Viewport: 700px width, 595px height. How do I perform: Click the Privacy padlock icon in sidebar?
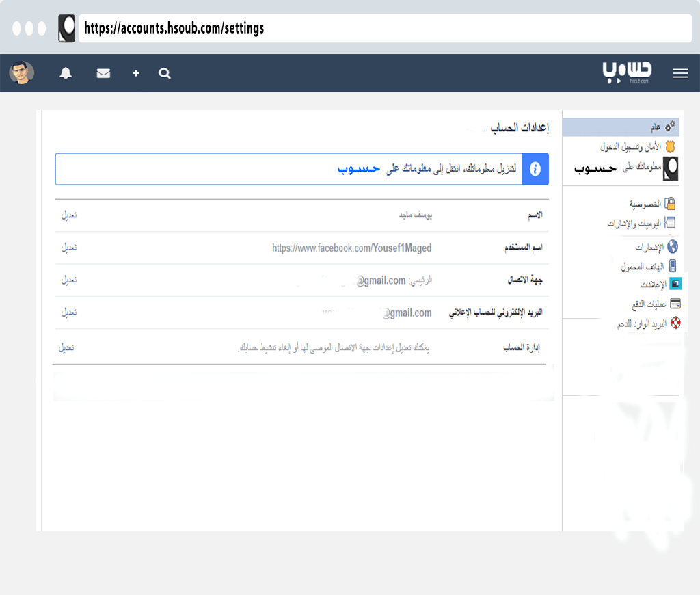tap(672, 202)
